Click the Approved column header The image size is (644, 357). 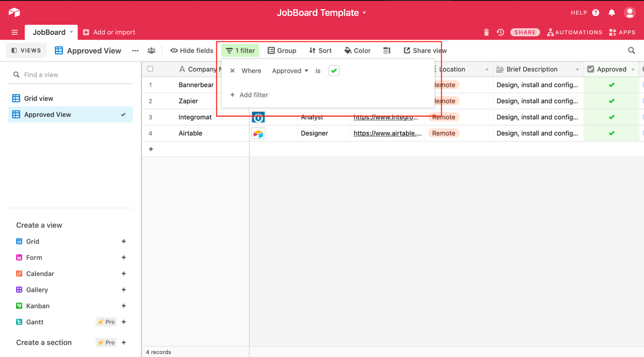[x=611, y=69]
